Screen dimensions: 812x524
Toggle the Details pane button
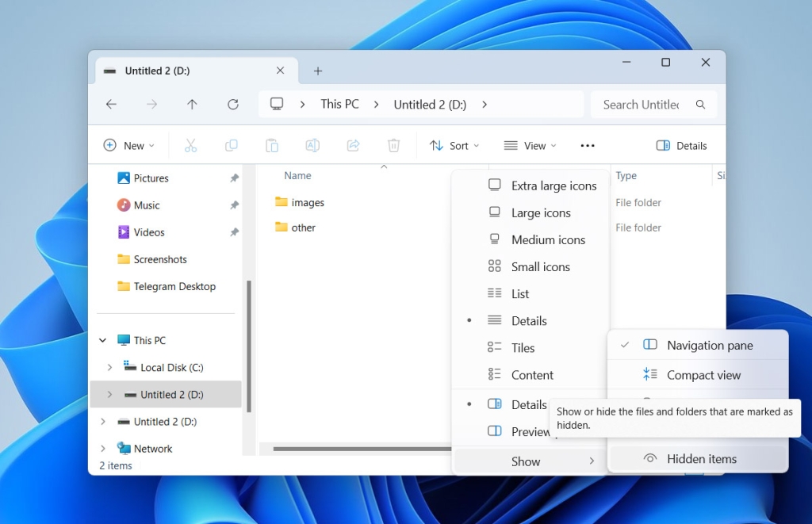pos(680,145)
